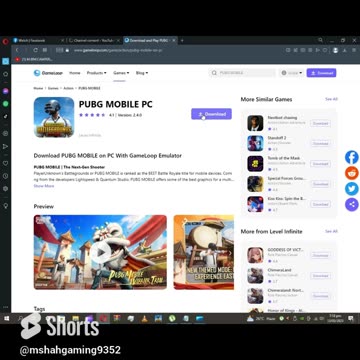This screenshot has height=360, width=360.
Task: Click the Action breadcrumb link
Action: pyautogui.click(x=68, y=88)
